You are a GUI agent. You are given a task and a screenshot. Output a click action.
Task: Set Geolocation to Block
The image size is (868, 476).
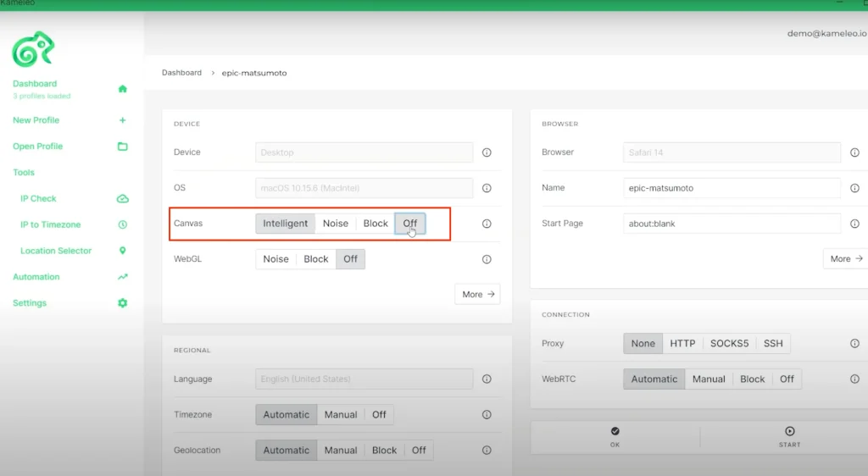click(384, 450)
